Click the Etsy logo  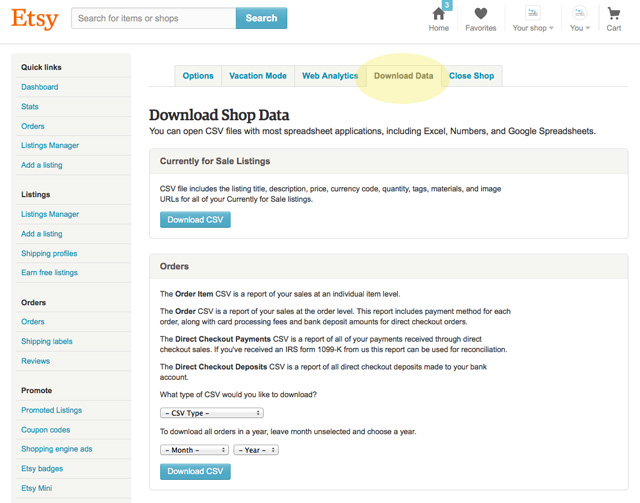coord(35,19)
